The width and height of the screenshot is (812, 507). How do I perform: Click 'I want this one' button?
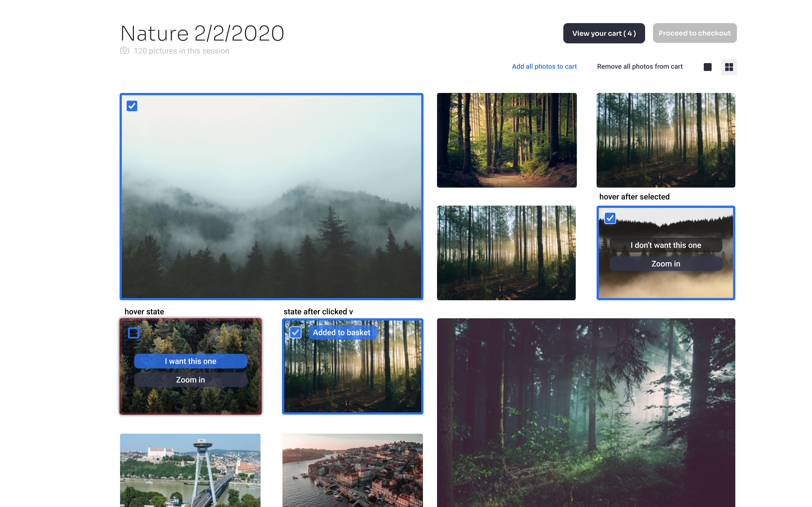pyautogui.click(x=191, y=361)
